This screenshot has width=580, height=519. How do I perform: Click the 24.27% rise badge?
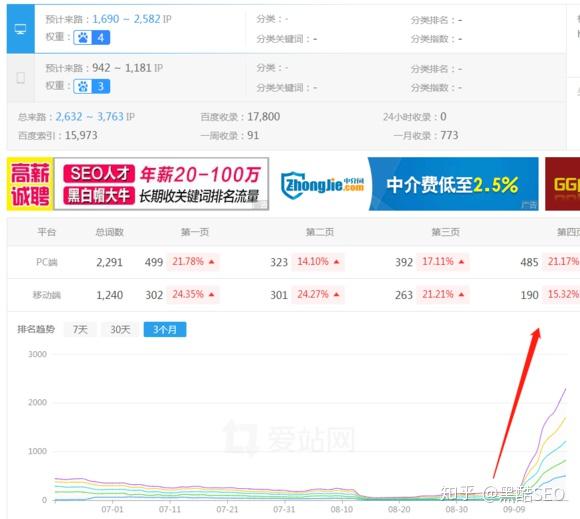pos(318,294)
